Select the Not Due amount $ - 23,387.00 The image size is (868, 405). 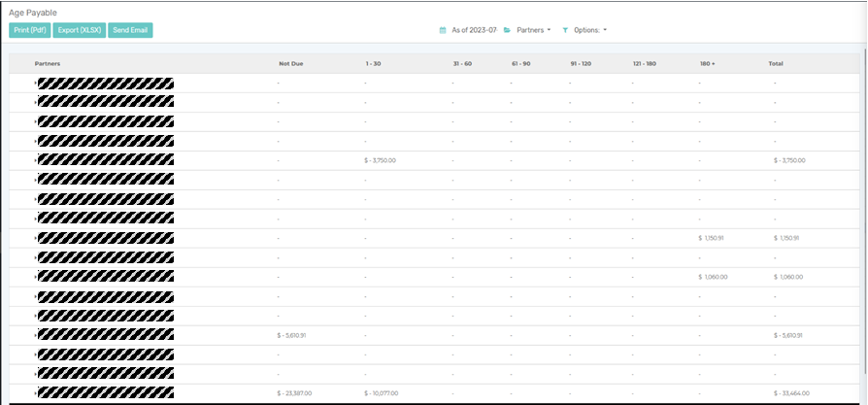[x=294, y=393]
